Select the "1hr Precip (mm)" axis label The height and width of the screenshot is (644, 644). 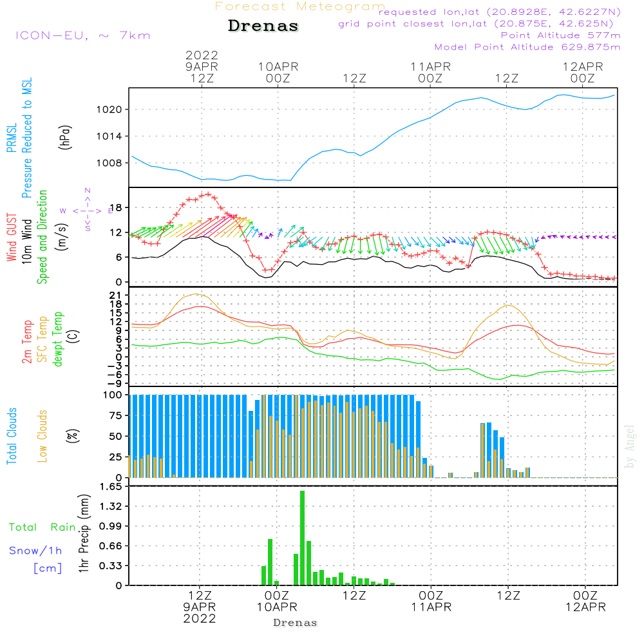(x=83, y=533)
